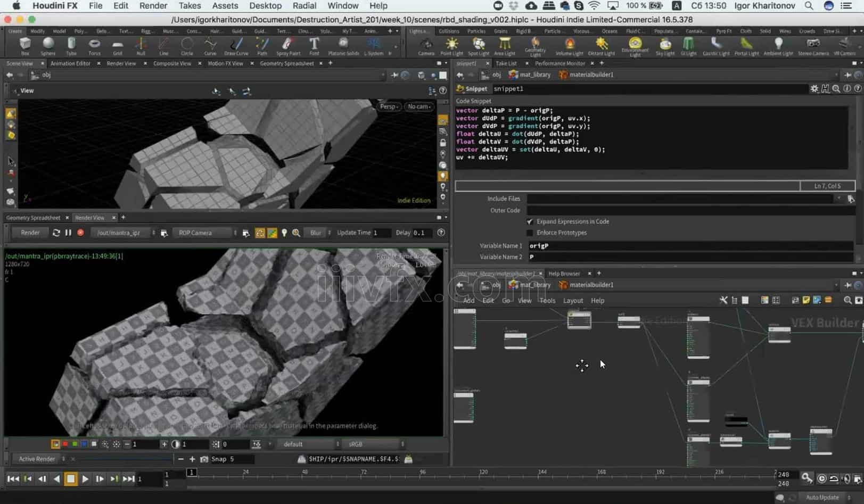Switch to the Geometry Spreadsheet tab at top
864x504 pixels.
pyautogui.click(x=287, y=63)
